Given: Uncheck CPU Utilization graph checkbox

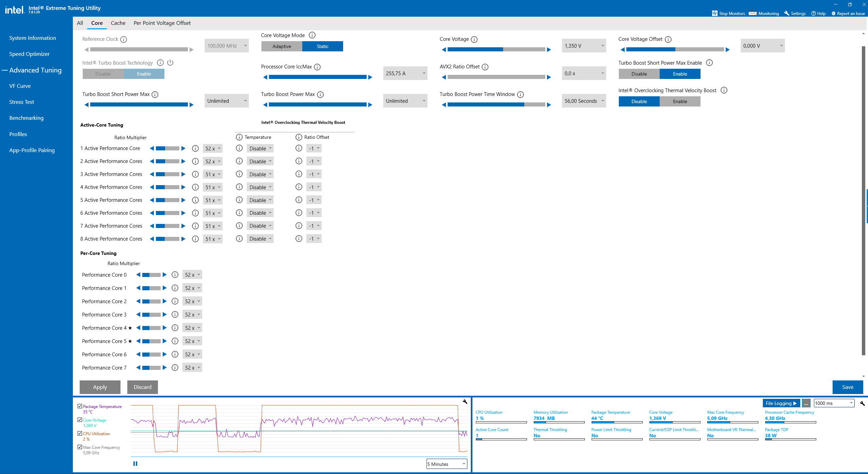Looking at the screenshot, I should click(x=80, y=434).
